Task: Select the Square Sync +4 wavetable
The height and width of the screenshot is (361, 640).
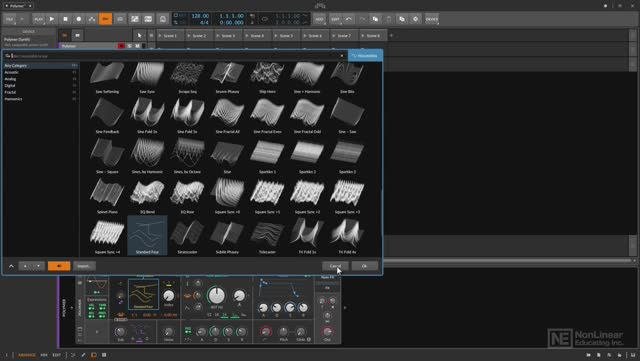Action: [107, 236]
